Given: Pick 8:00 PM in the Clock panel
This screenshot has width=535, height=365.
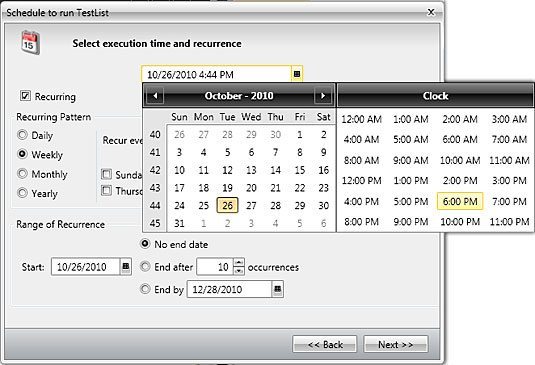Looking at the screenshot, I should tap(361, 222).
